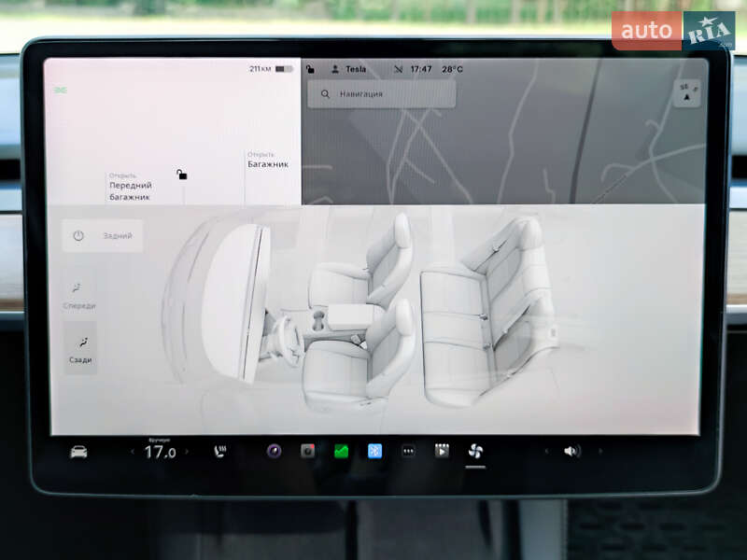Tap the left arrow to lower temperature
Viewport: 747px width, 560px height.
coord(133,453)
